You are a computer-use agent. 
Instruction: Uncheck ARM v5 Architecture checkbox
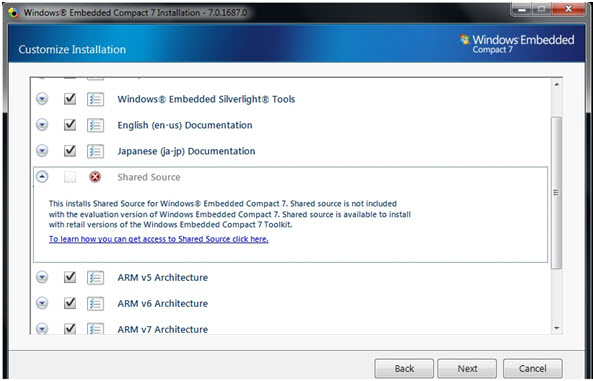70,277
